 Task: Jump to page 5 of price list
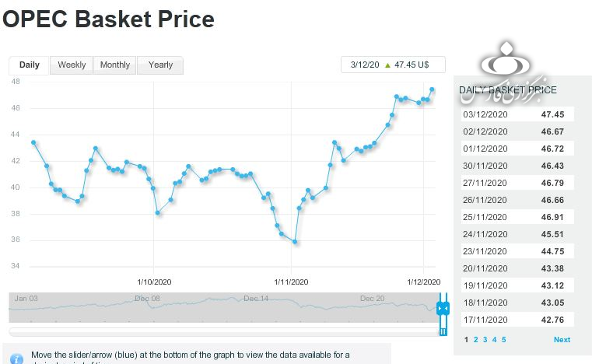(503, 340)
